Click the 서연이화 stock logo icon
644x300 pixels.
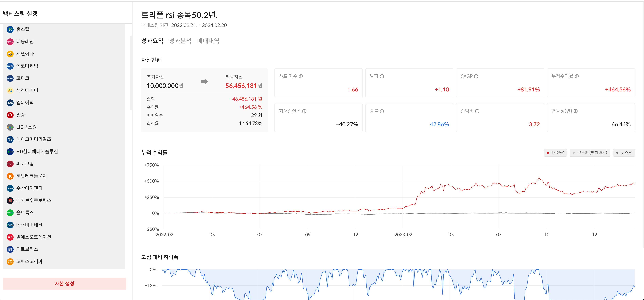(10, 54)
